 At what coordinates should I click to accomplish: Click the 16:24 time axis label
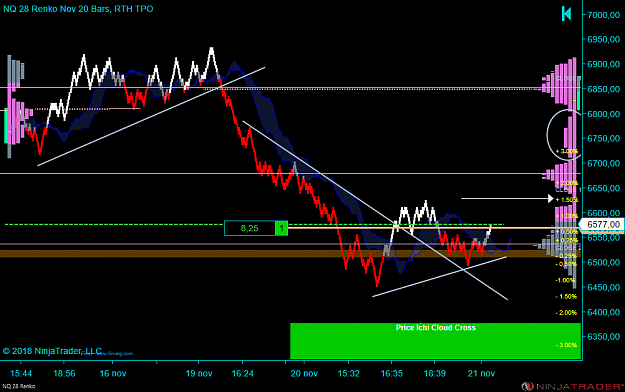[242, 374]
